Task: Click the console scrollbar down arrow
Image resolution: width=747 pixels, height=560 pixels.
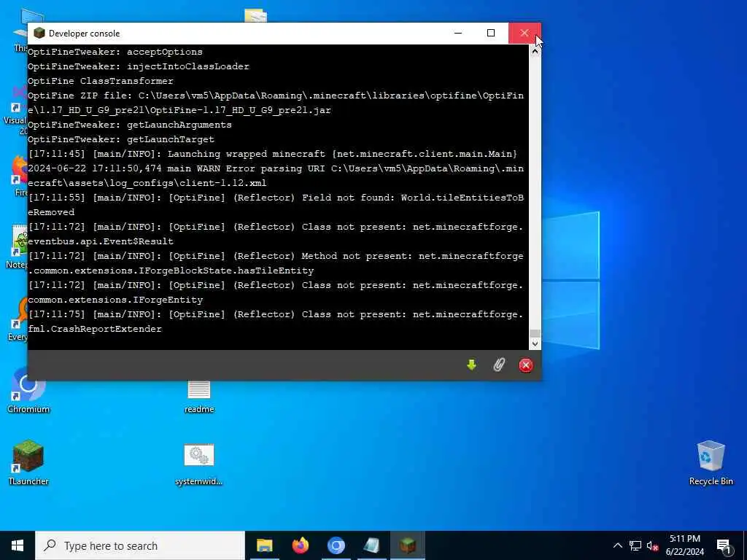Action: [535, 343]
